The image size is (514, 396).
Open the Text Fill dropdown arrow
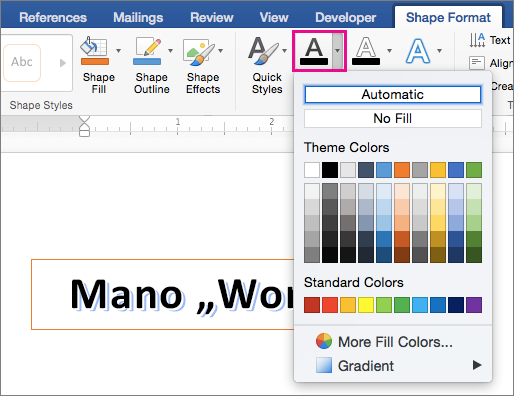(338, 51)
